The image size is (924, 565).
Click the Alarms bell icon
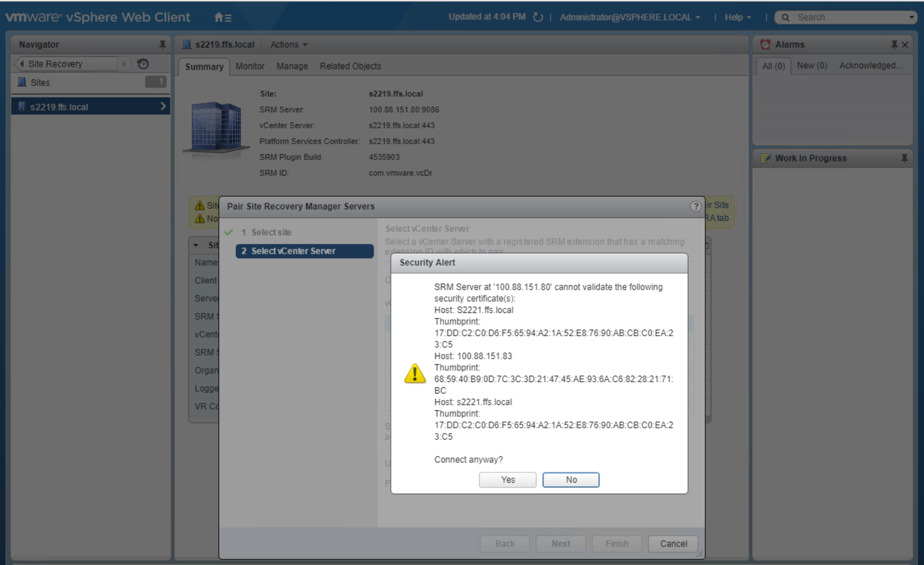point(765,44)
